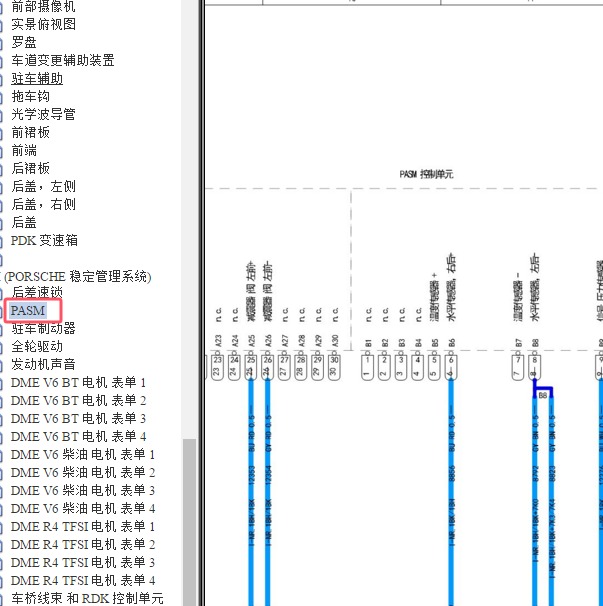Select the 罗盘 bookmark entry
The height and width of the screenshot is (606, 603).
click(24, 42)
